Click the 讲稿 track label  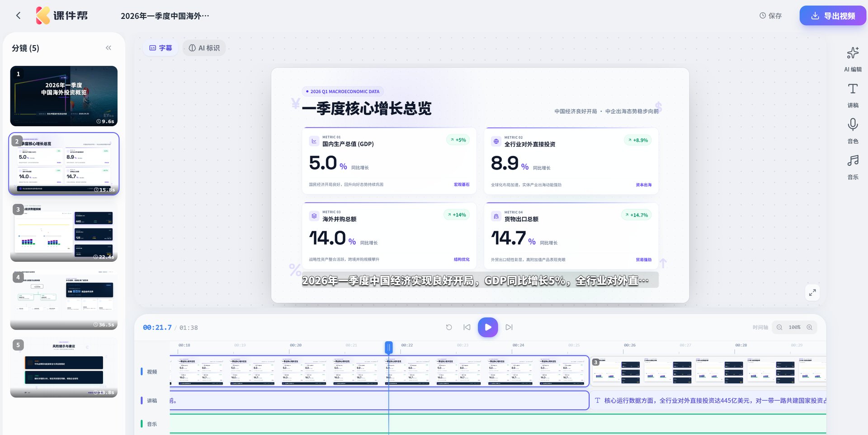(x=152, y=401)
